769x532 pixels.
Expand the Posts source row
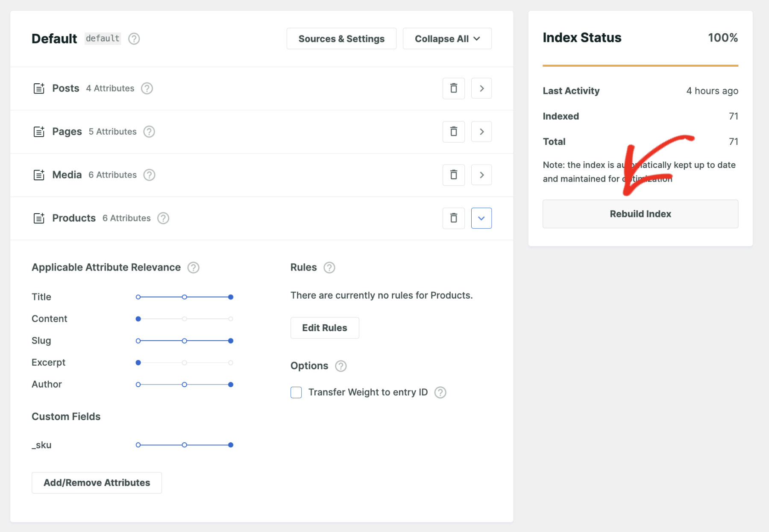tap(481, 88)
